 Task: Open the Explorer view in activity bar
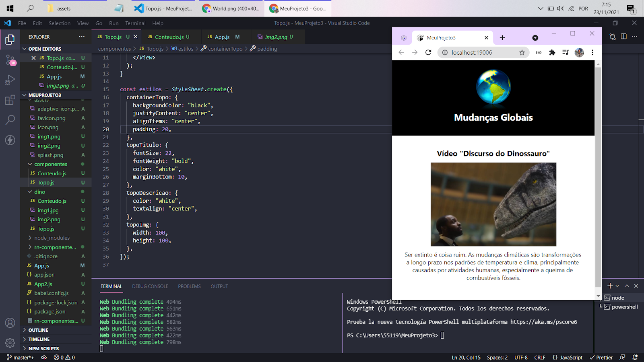(x=10, y=39)
